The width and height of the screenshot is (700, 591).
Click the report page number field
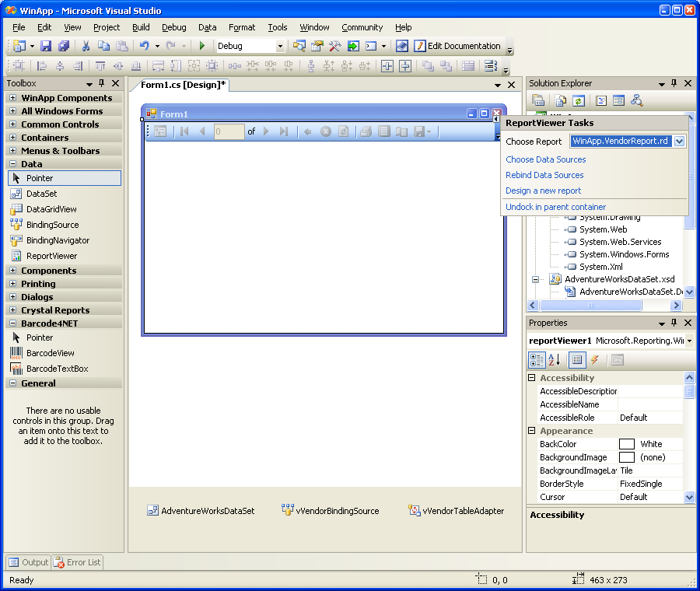pyautogui.click(x=229, y=132)
